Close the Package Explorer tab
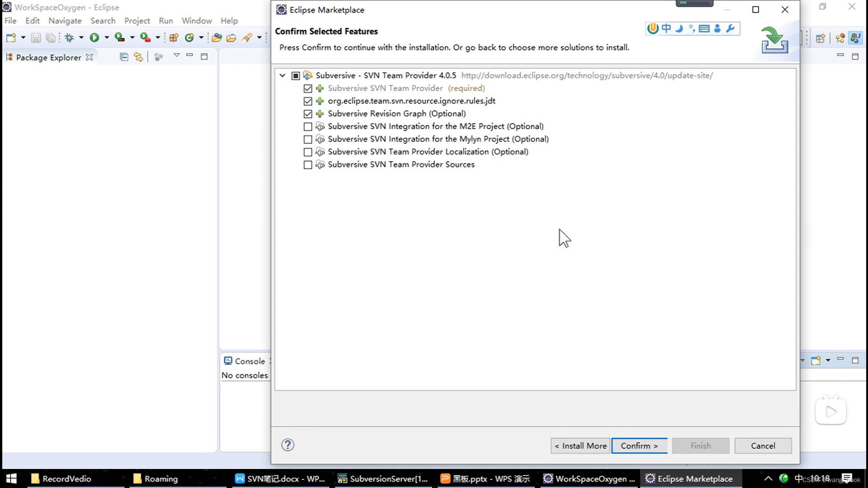Screen dimensions: 868x488 click(x=90, y=57)
